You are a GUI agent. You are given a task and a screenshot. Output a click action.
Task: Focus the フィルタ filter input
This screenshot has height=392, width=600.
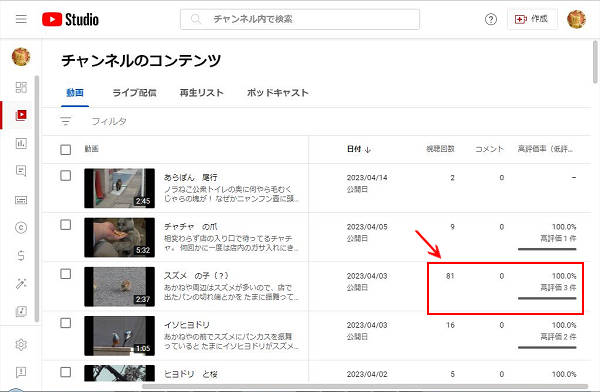coord(109,121)
